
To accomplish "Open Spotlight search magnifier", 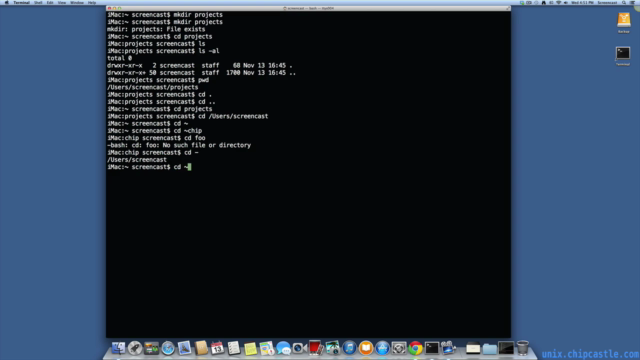I will [624, 3].
